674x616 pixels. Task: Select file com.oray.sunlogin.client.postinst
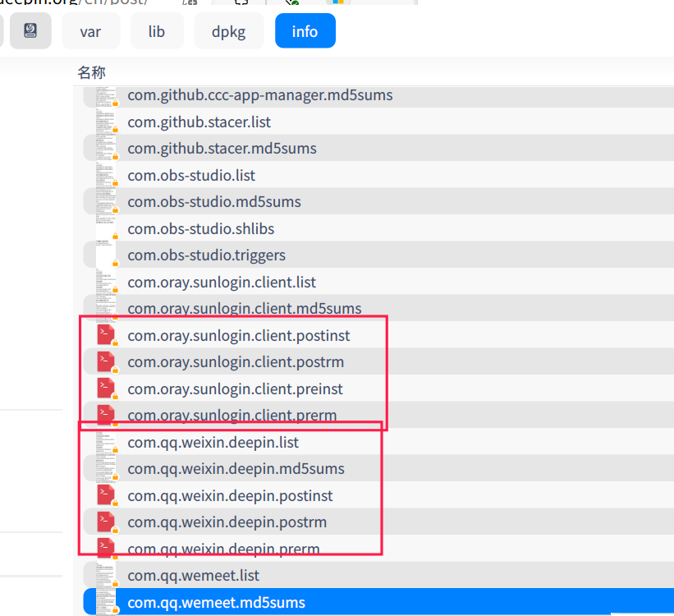(378, 335)
